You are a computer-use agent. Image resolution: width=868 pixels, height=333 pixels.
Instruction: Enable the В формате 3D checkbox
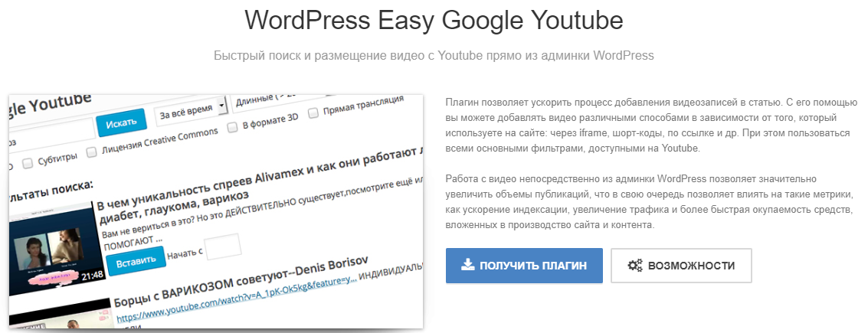(233, 126)
